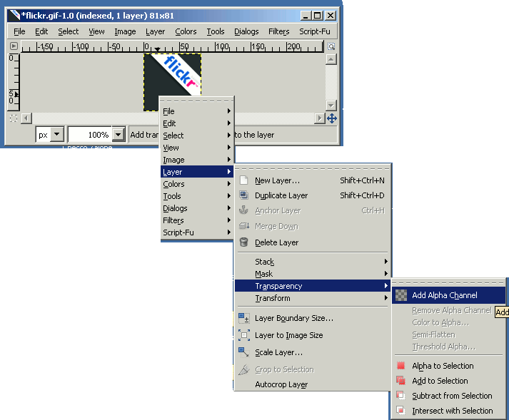Click the Duplicate Layer icon
The width and height of the screenshot is (509, 420).
tap(243, 195)
